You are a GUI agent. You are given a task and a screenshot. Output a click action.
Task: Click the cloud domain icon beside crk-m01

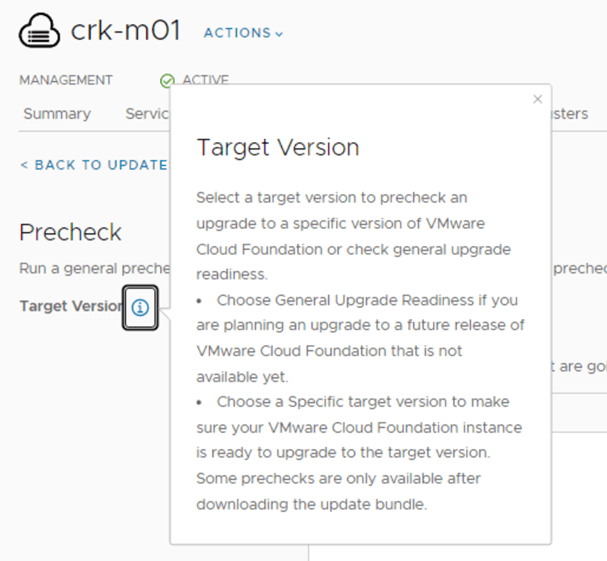[x=40, y=31]
